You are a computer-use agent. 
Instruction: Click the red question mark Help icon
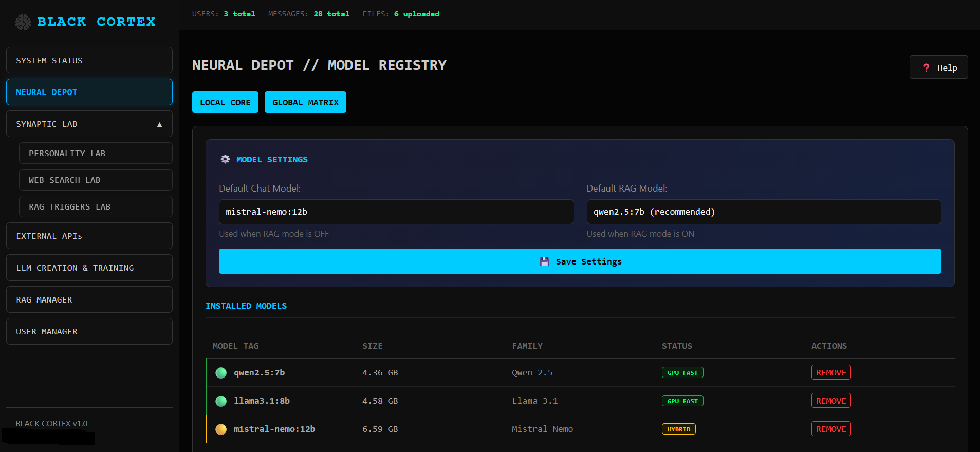pyautogui.click(x=926, y=68)
